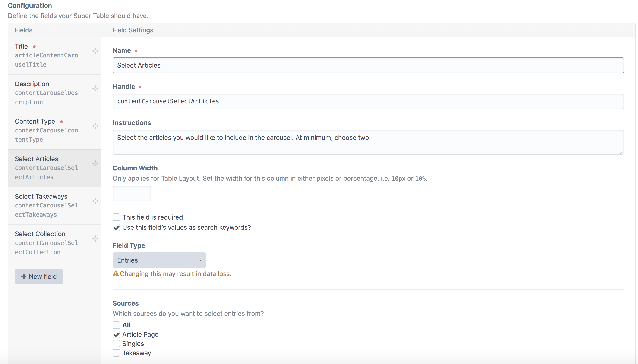Click the warning triangle about data loss
Screen dimensions: 638x364
(x=116, y=274)
